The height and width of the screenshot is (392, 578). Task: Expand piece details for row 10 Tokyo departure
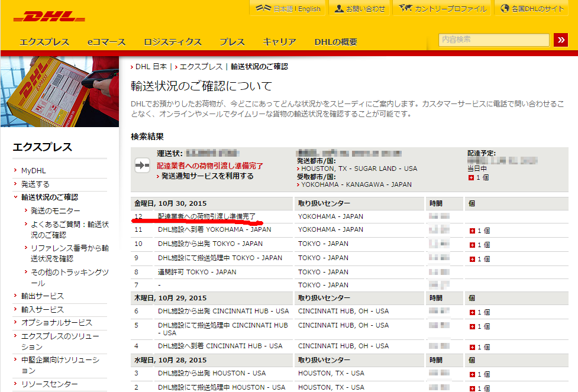[x=472, y=245]
